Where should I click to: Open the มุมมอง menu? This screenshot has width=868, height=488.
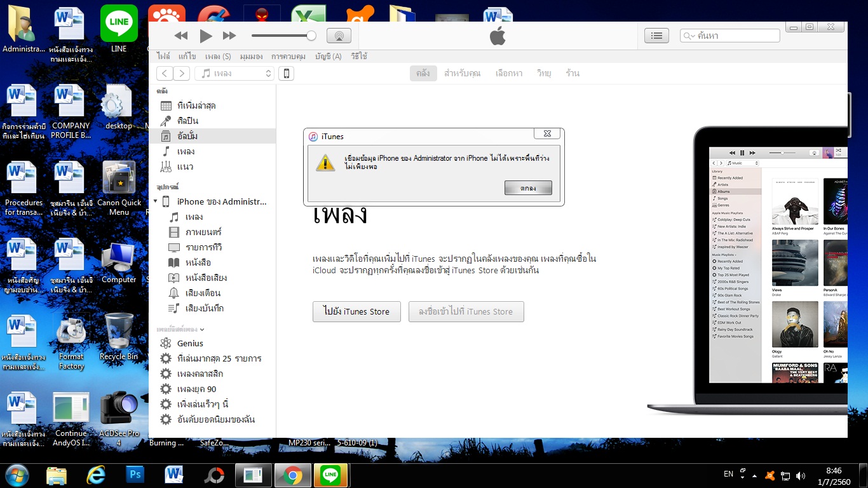click(x=252, y=57)
